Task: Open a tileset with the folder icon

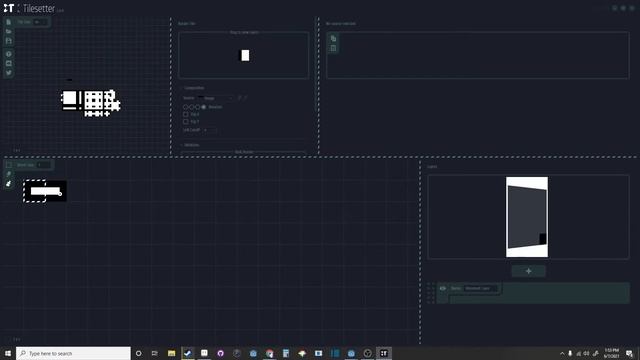Action: (x=9, y=31)
